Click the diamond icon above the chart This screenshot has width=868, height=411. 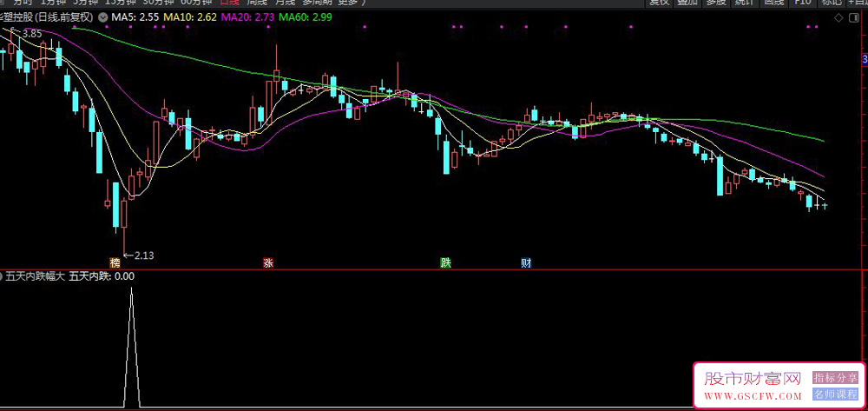pos(838,17)
